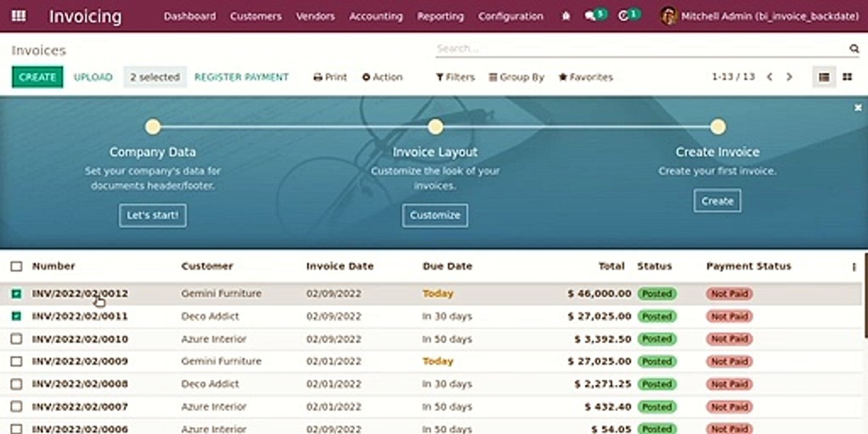Sort by Due Date column header
The image size is (868, 434).
click(447, 266)
